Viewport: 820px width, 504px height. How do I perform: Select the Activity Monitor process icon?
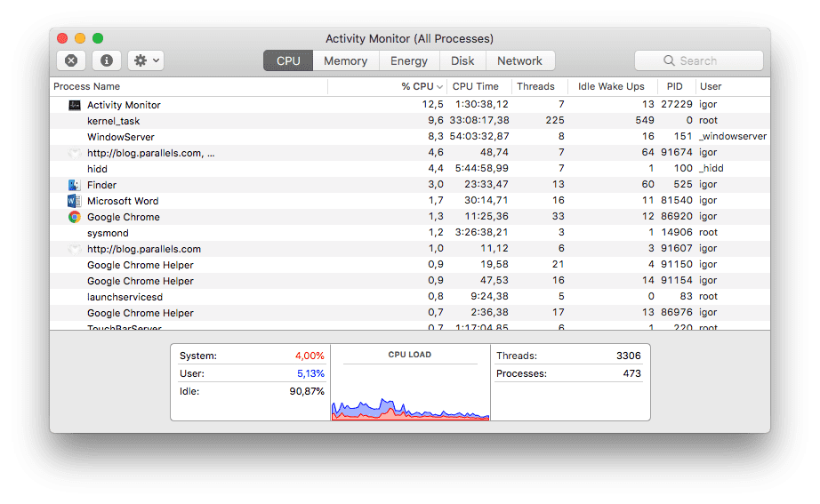point(75,105)
